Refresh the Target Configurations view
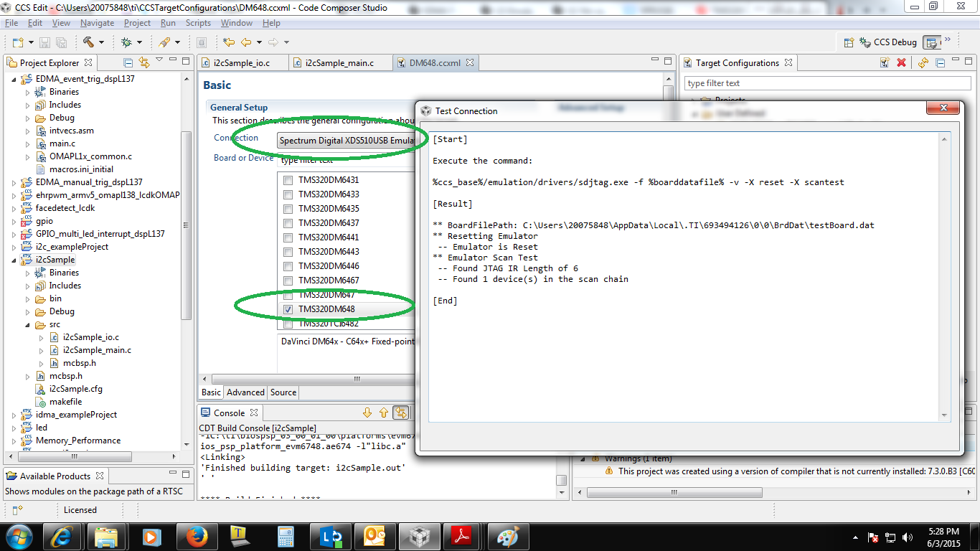Image resolution: width=980 pixels, height=551 pixels. coord(923,62)
